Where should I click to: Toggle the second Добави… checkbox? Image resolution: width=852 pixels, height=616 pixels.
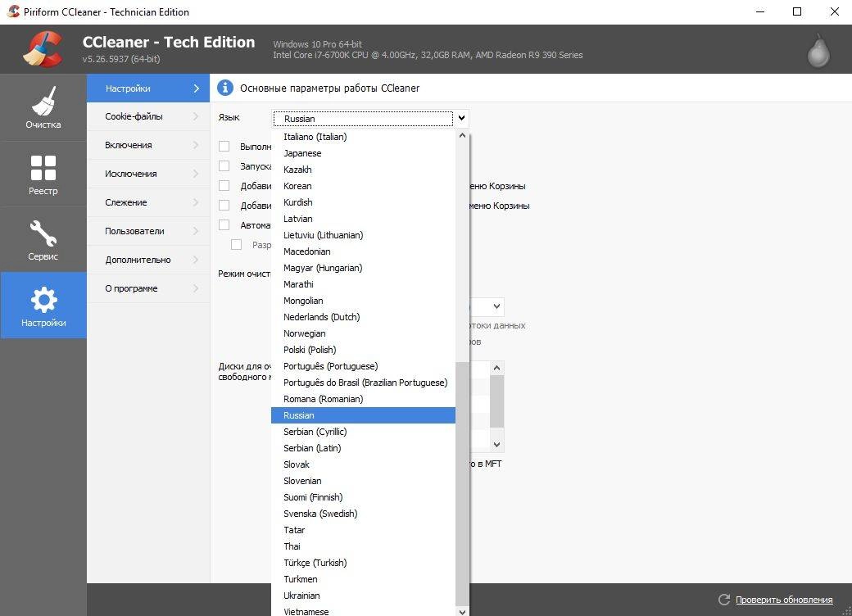[224, 205]
